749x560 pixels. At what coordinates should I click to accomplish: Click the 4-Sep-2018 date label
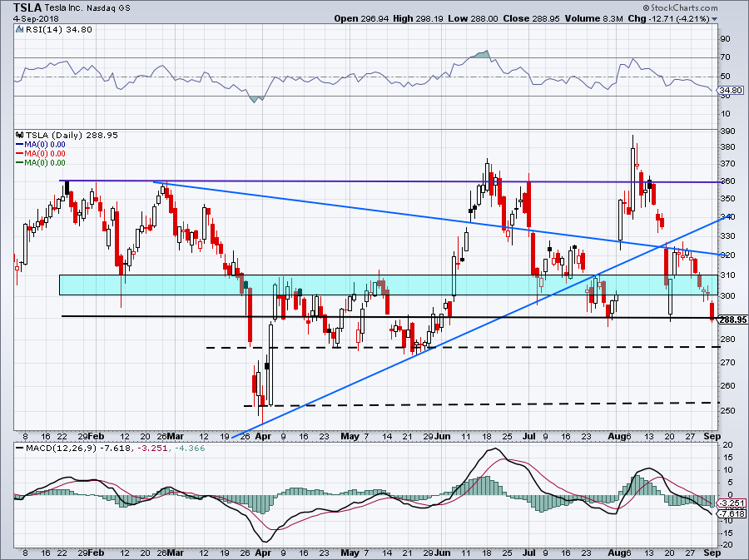36,18
